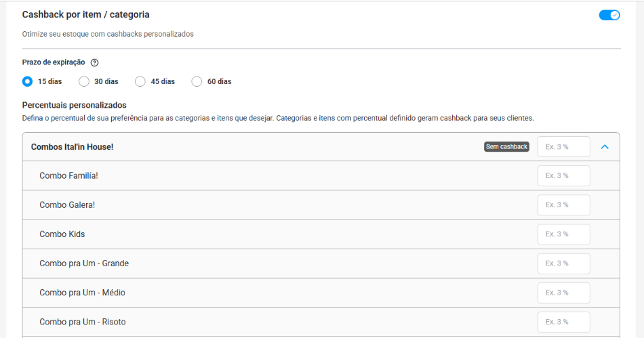Select the 30 dias expiration option
This screenshot has height=338, width=644.
coord(84,81)
